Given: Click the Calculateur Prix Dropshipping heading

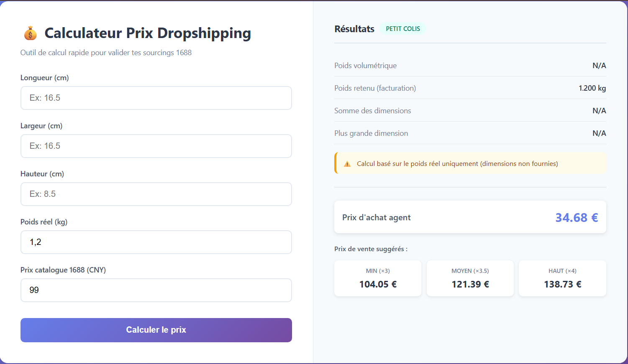Looking at the screenshot, I should point(148,33).
